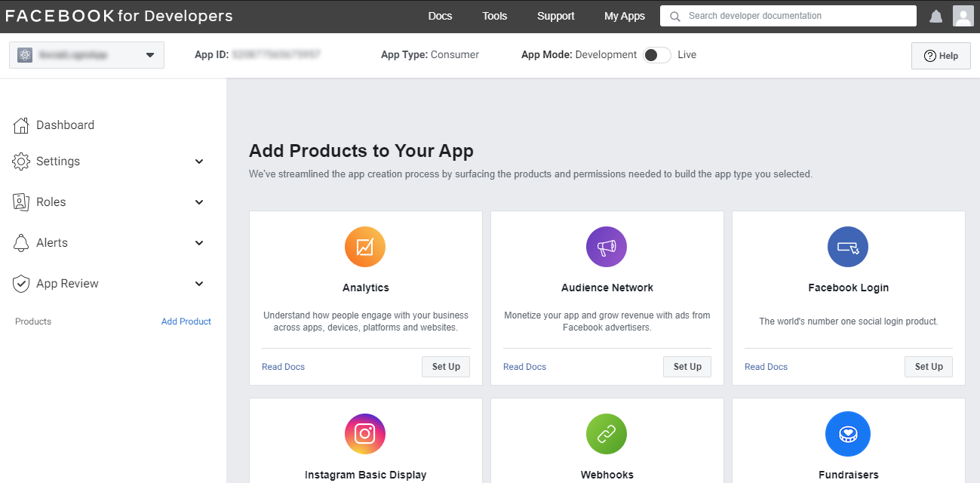
Task: Set up Audience Network
Action: (687, 367)
